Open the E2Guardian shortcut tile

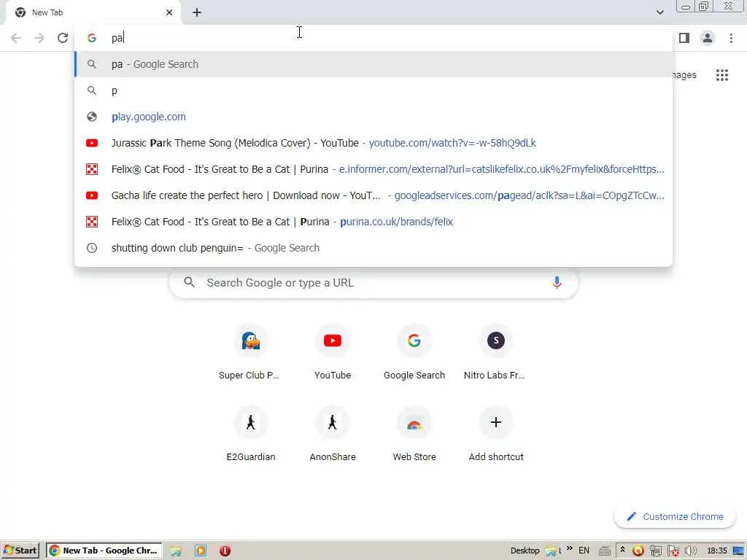click(x=251, y=434)
